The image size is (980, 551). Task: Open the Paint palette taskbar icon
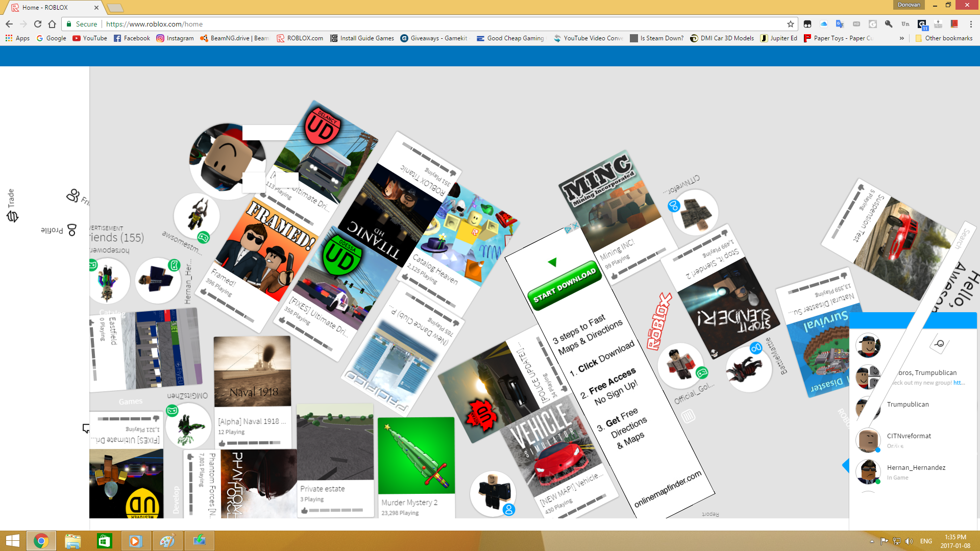[167, 541]
